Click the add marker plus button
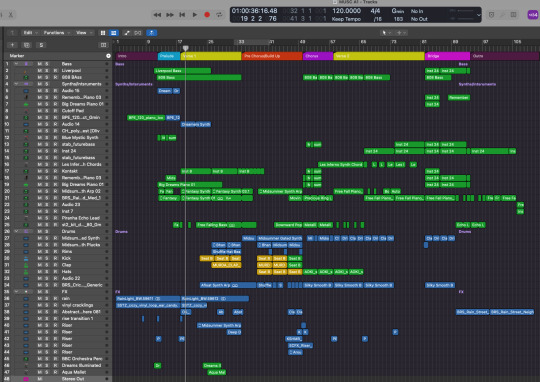 coord(108,56)
